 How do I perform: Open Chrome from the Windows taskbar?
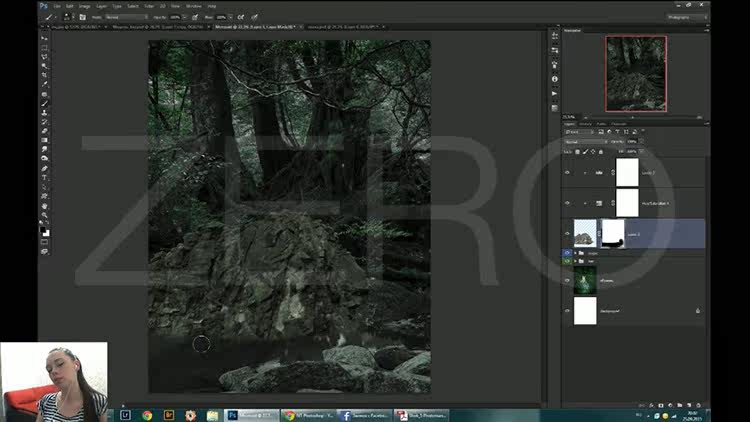pyautogui.click(x=147, y=414)
